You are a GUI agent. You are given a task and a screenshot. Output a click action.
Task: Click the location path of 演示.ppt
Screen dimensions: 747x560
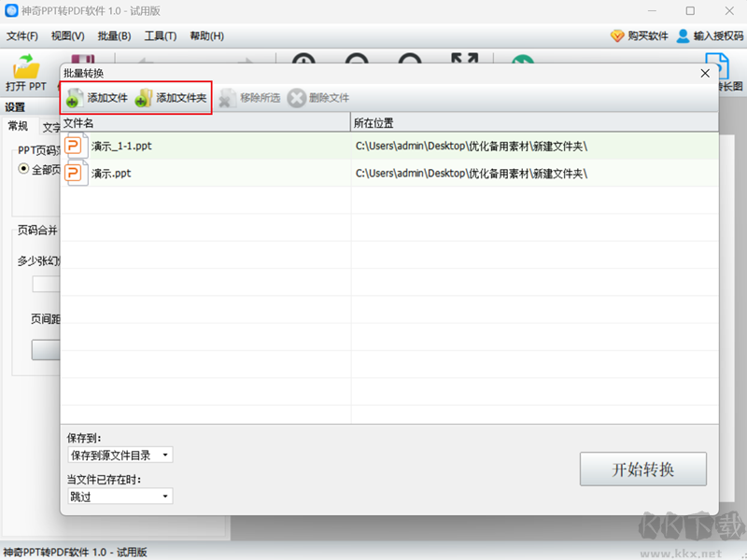point(472,174)
